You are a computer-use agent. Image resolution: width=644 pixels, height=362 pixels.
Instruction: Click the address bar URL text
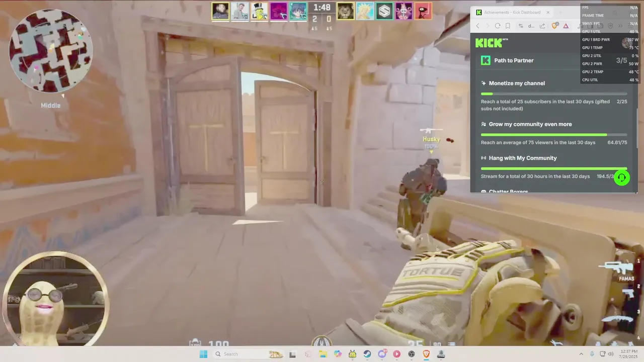coord(531,26)
